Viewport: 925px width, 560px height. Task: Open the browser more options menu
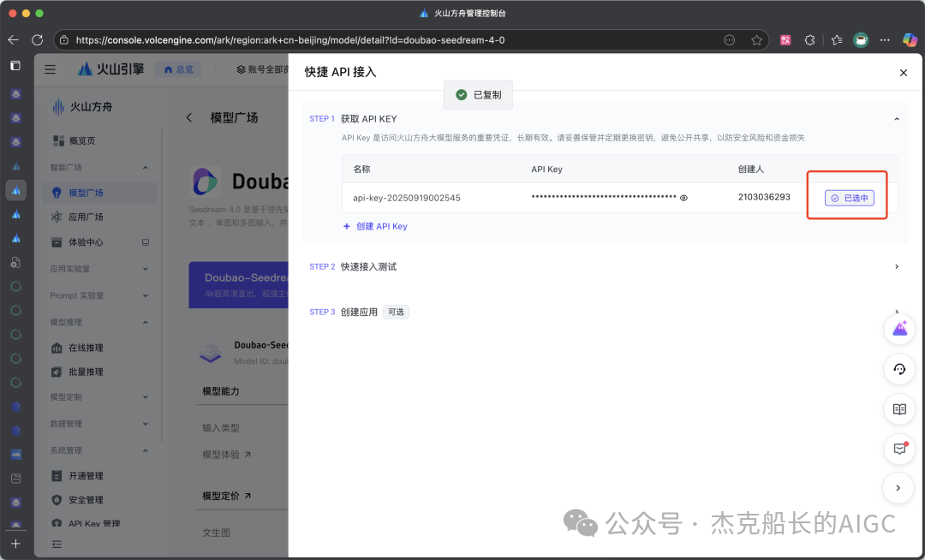pyautogui.click(x=885, y=40)
